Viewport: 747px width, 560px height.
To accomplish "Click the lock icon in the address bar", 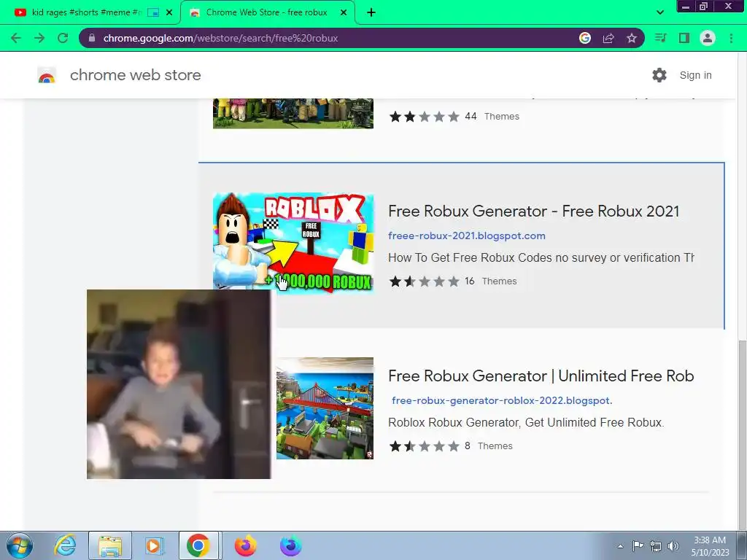I will (x=92, y=38).
